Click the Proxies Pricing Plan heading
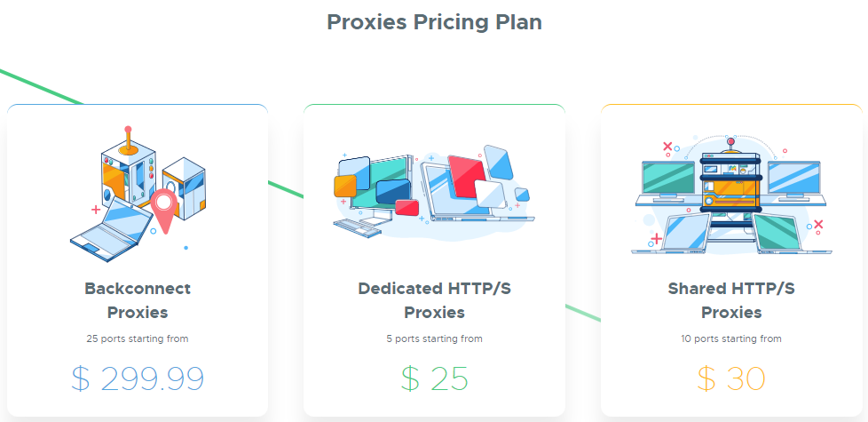This screenshot has height=422, width=868. pos(434,23)
